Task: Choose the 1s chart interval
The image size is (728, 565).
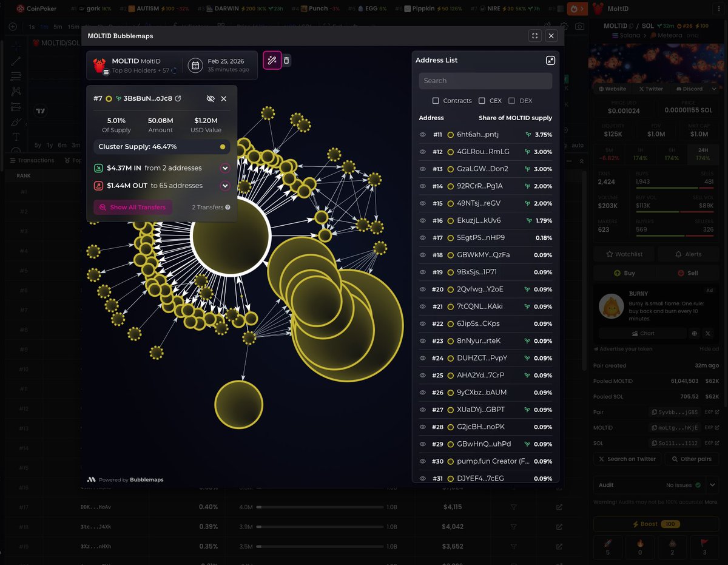Action: [32, 27]
